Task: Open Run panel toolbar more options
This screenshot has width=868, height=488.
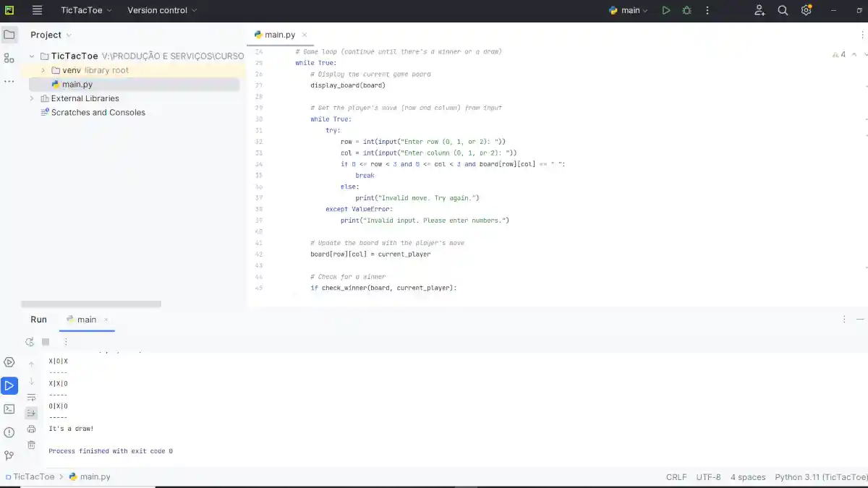Action: [x=65, y=342]
